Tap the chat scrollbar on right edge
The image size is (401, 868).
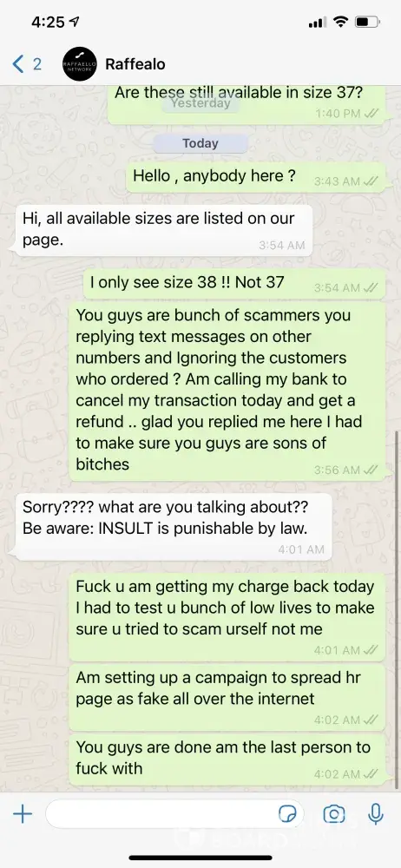pos(398,609)
